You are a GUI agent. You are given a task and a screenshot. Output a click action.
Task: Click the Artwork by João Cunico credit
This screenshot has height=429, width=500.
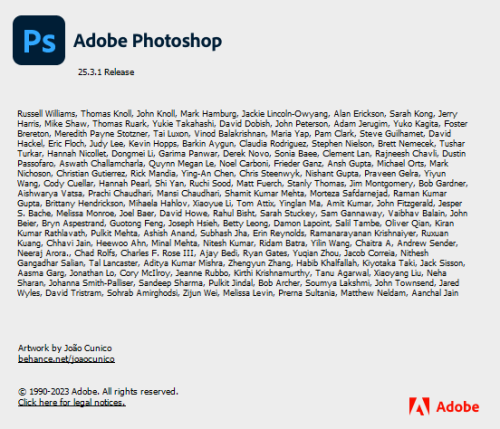[65, 348]
